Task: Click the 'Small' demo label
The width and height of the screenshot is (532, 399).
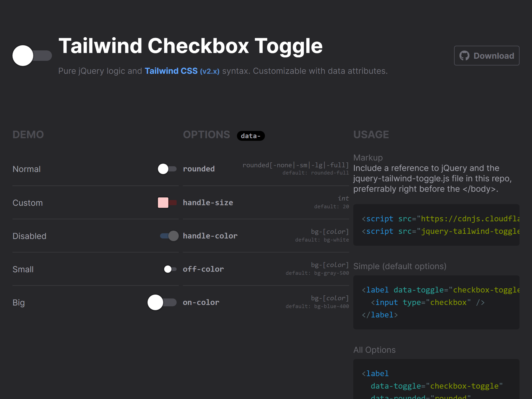Action: [x=23, y=269]
